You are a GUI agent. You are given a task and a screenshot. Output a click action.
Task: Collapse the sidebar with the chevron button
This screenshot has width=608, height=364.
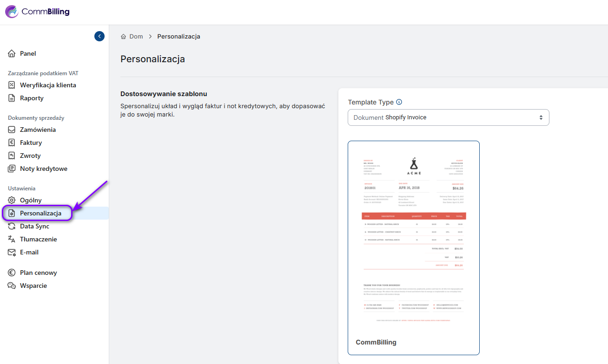(99, 36)
